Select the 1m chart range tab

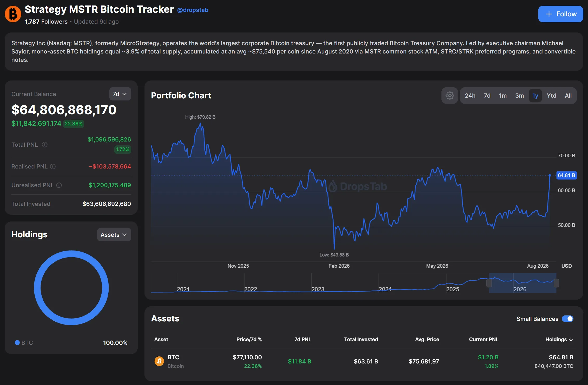(x=503, y=96)
